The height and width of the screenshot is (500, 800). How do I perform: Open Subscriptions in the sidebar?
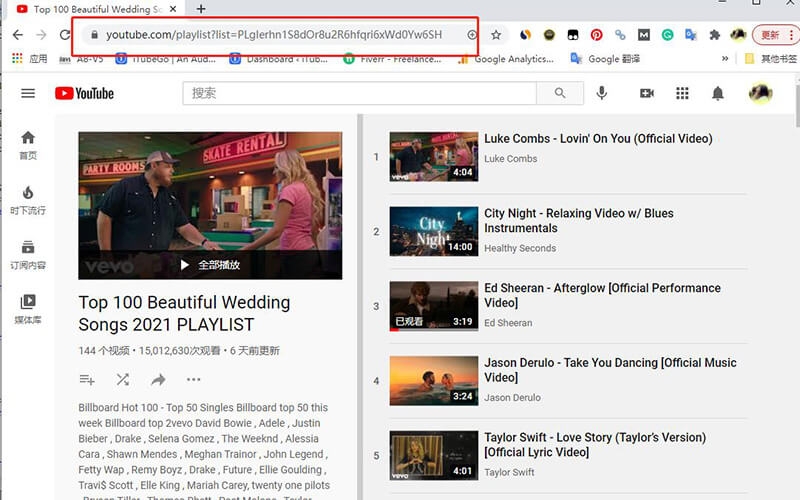[28, 255]
